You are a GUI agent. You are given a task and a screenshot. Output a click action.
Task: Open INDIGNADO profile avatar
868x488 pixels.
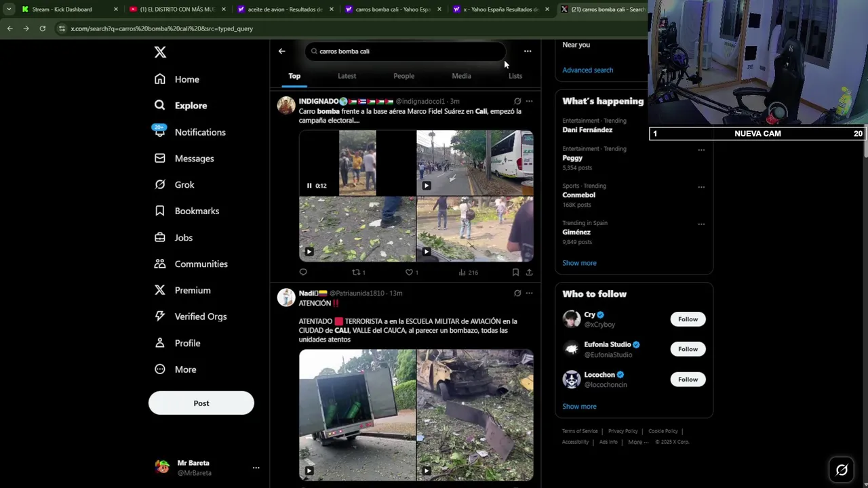click(286, 105)
